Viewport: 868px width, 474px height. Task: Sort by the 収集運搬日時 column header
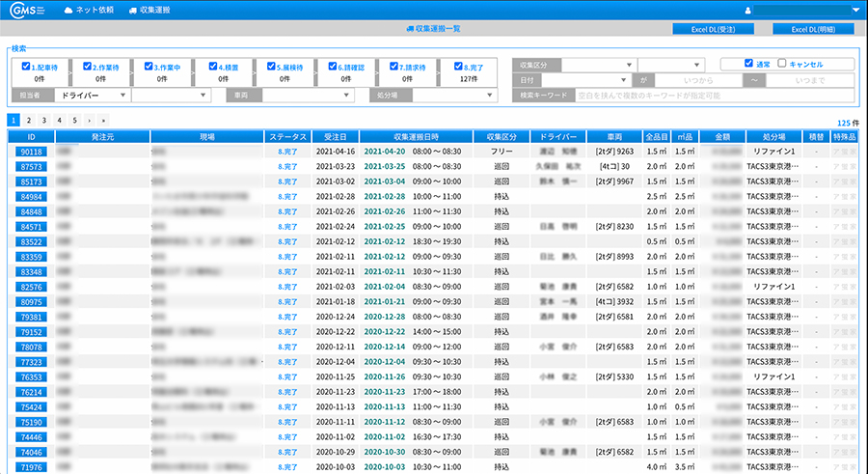(417, 136)
